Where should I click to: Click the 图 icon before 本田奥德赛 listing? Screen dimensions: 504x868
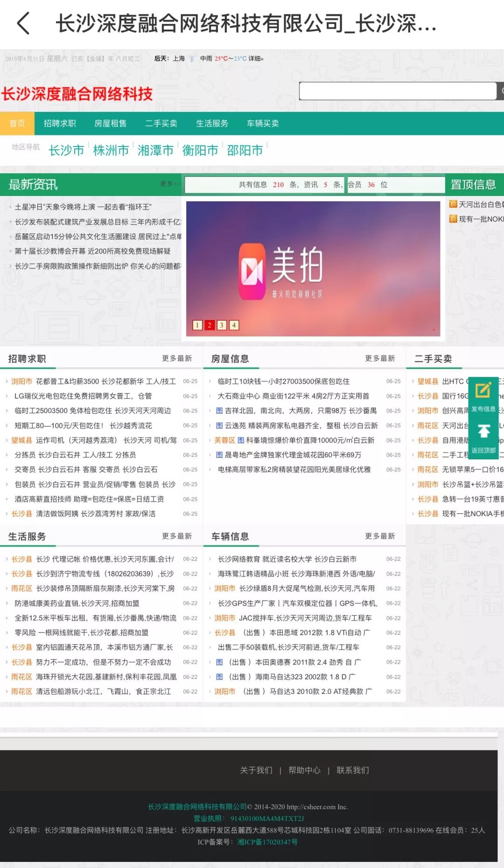tap(219, 662)
